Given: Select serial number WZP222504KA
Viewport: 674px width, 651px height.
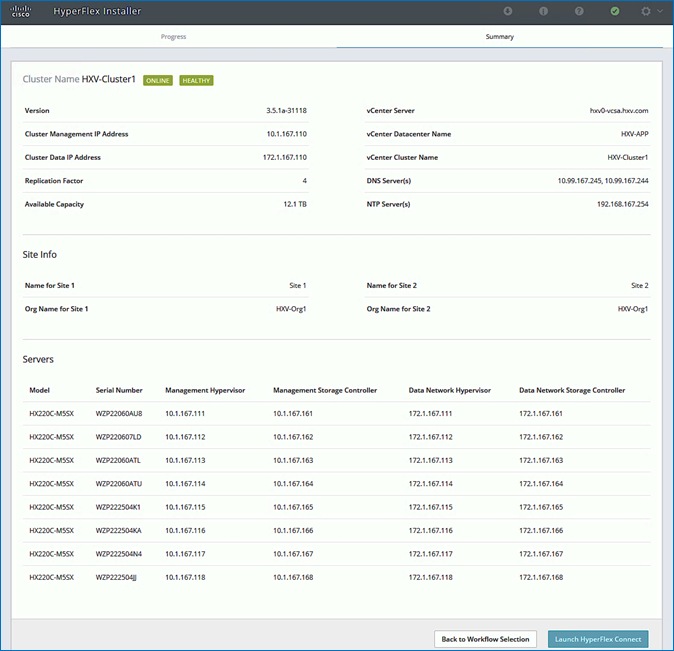Looking at the screenshot, I should pos(118,531).
